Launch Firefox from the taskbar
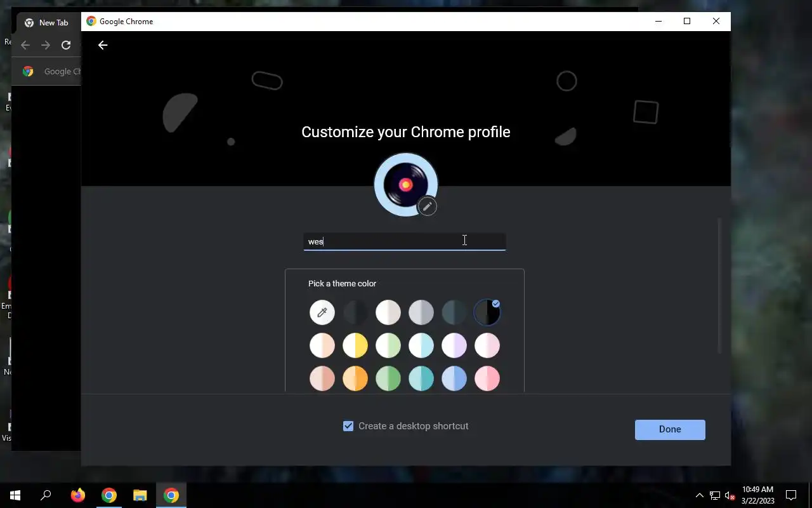This screenshot has height=508, width=812. (x=77, y=495)
